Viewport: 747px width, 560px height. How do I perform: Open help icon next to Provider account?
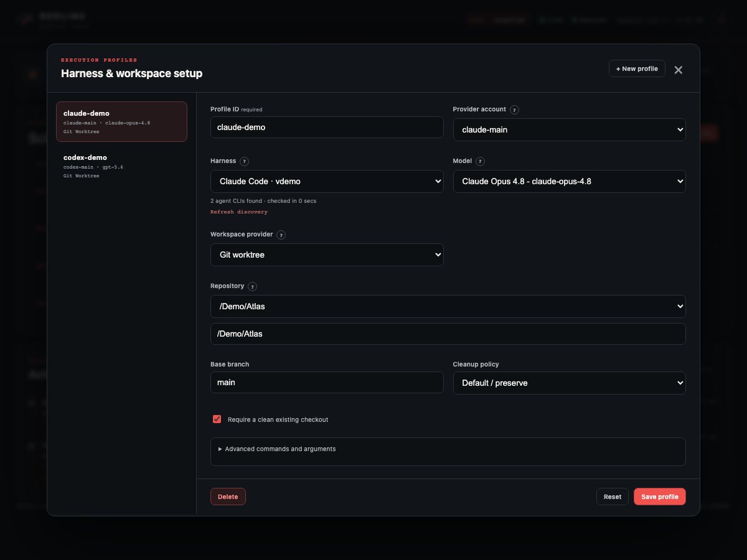[x=514, y=110]
